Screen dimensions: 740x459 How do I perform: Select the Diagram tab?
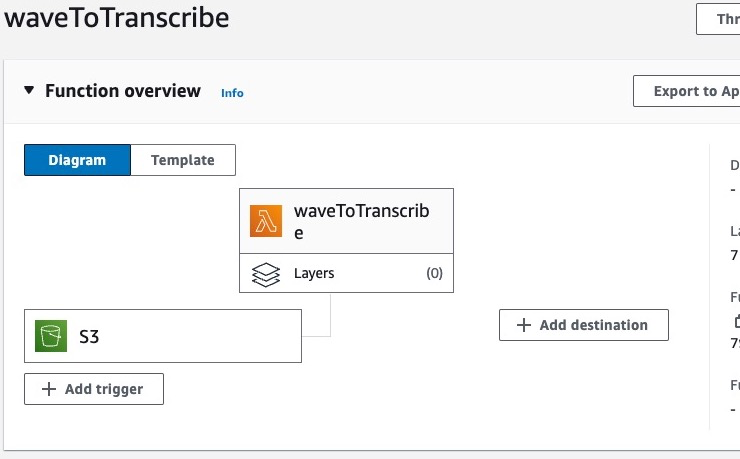[x=77, y=160]
